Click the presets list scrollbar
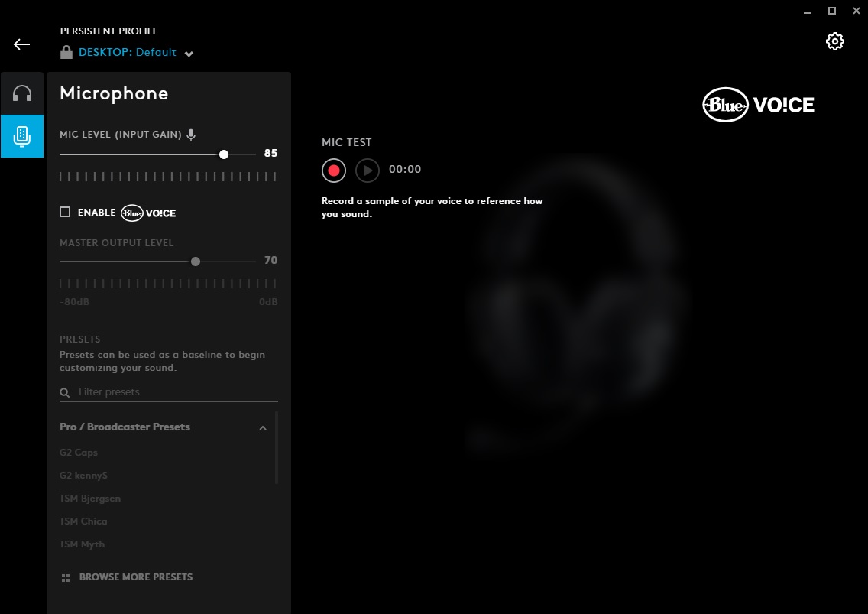This screenshot has height=614, width=868. click(277, 448)
